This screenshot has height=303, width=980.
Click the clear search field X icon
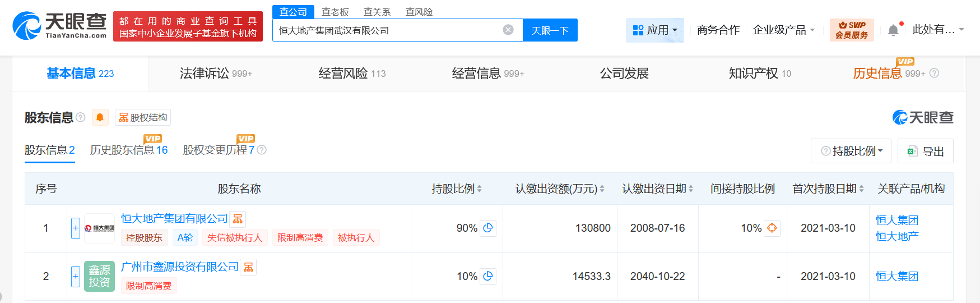coord(508,30)
